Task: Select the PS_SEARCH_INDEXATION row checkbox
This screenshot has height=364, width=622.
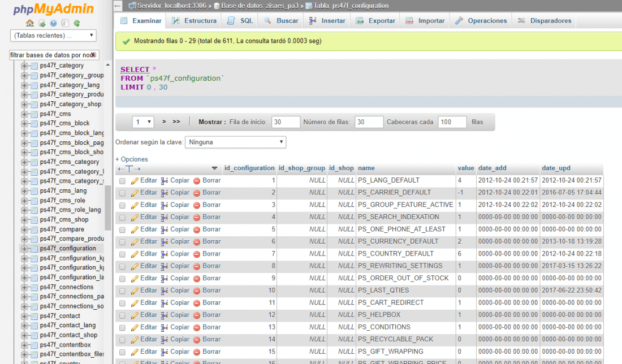Action: pos(123,218)
